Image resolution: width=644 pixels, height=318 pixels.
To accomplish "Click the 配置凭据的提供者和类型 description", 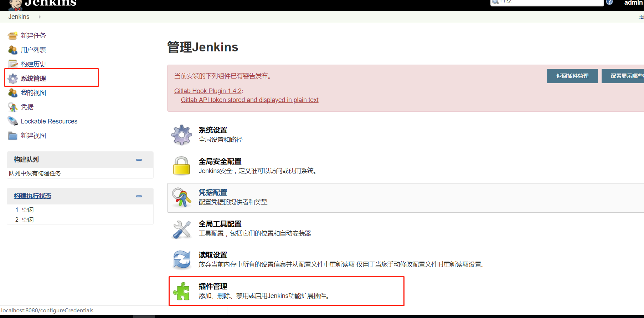I will click(x=233, y=202).
